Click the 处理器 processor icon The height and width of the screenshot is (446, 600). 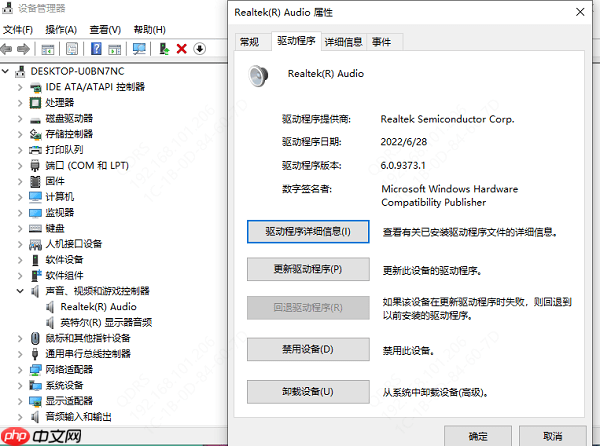pos(35,103)
